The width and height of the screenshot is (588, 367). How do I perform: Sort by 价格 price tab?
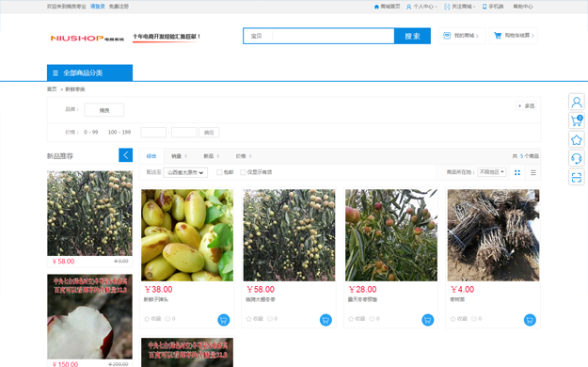244,156
